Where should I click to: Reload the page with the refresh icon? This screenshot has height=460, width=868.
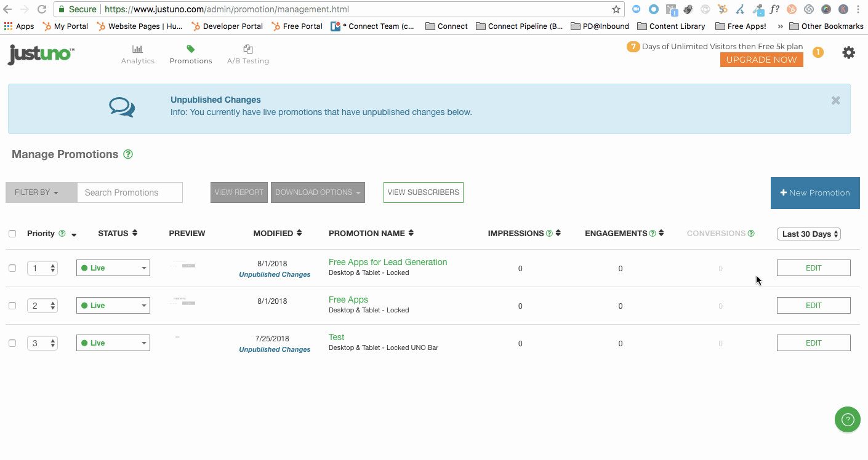[42, 9]
